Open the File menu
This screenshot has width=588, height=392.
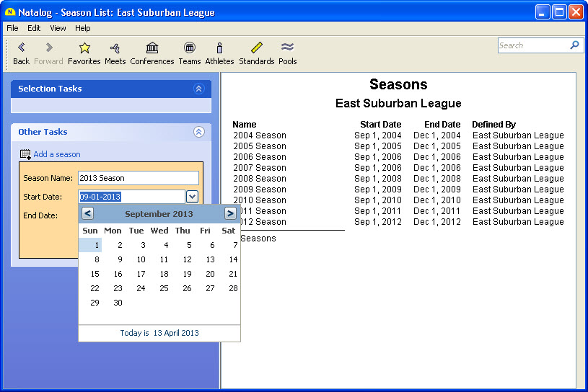click(x=12, y=28)
